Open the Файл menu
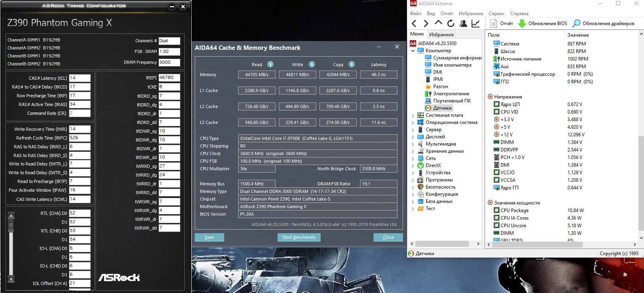Screen dimensions: 644x293 coord(415,14)
